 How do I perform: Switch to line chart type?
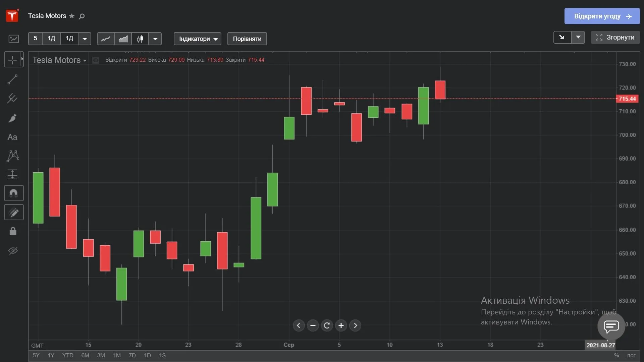click(x=106, y=39)
